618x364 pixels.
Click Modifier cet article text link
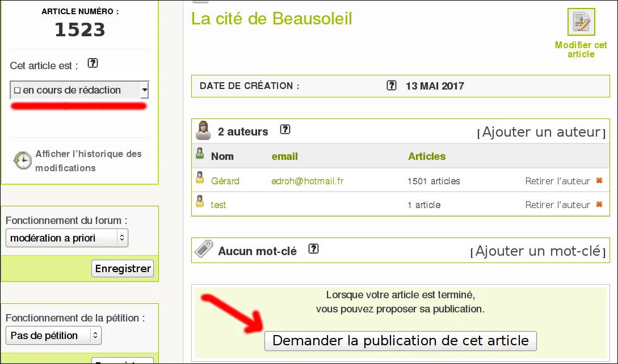[581, 50]
